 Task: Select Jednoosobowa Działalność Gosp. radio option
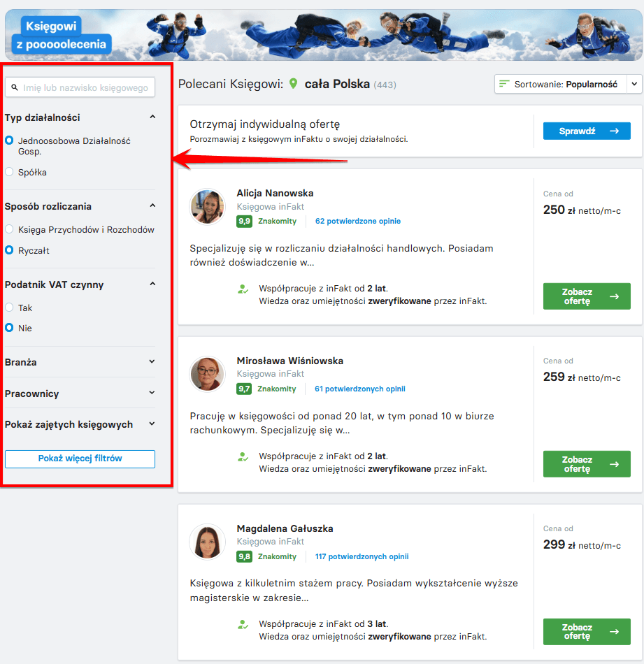coord(9,140)
